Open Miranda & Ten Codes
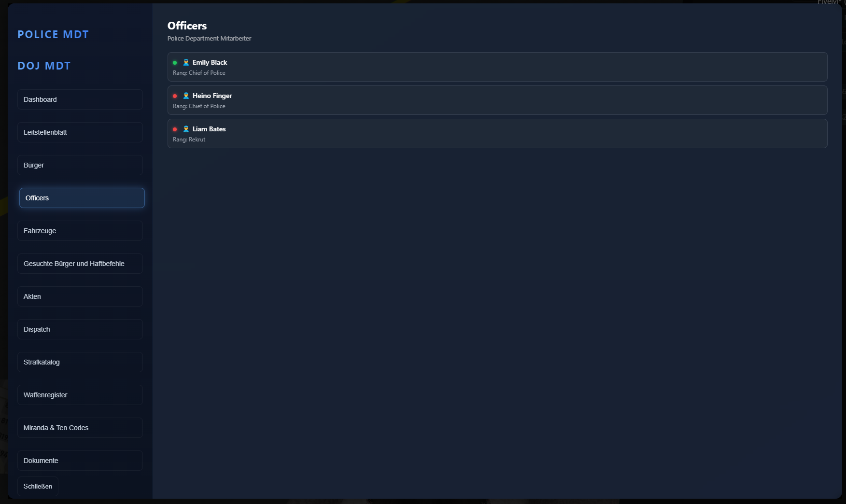The width and height of the screenshot is (846, 504). 80,428
